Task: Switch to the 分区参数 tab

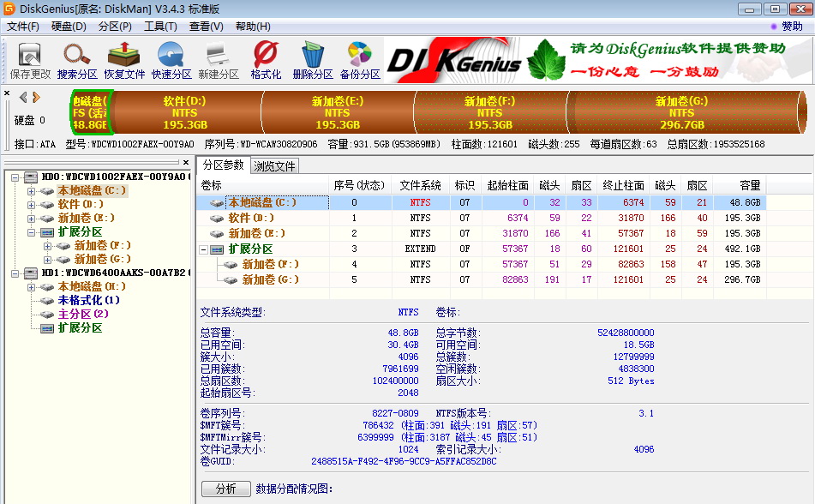Action: click(223, 165)
